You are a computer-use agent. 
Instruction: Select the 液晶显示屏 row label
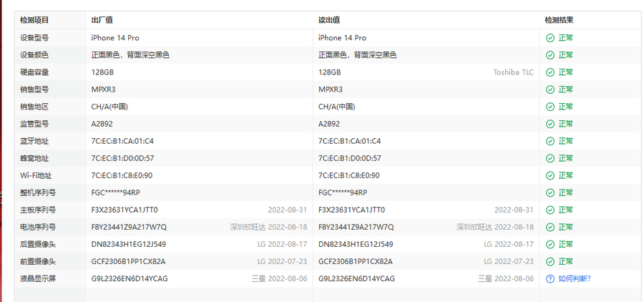pos(38,279)
